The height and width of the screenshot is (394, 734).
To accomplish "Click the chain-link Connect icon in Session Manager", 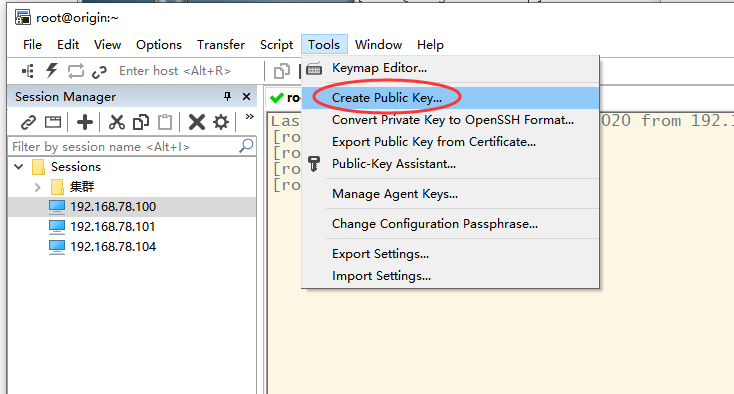I will tap(29, 122).
